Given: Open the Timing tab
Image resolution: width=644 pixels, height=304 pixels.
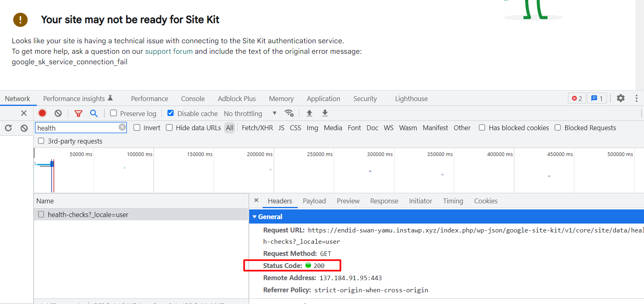Looking at the screenshot, I should (453, 201).
